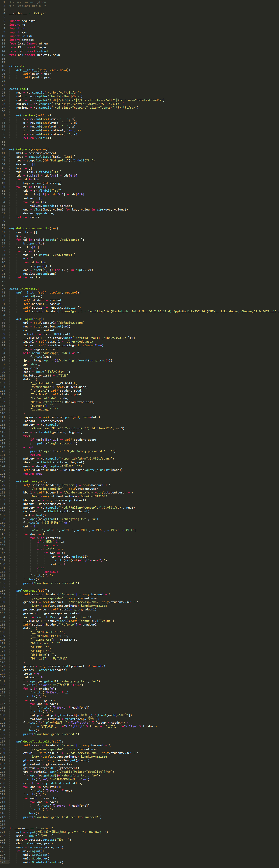Screen dimensions: 279x868
Task: Click the 'reload(sys)' call
Action: pyautogui.click(x=33, y=296)
